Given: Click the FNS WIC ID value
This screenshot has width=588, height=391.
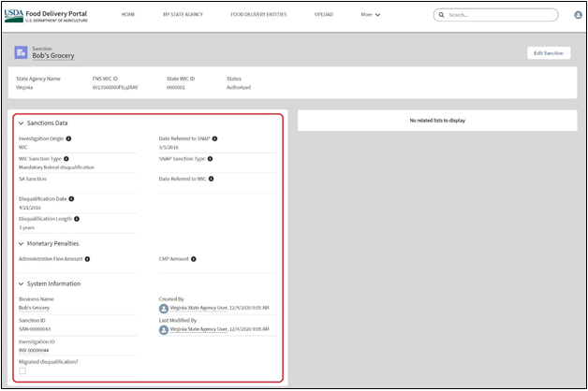Looking at the screenshot, I should point(115,87).
